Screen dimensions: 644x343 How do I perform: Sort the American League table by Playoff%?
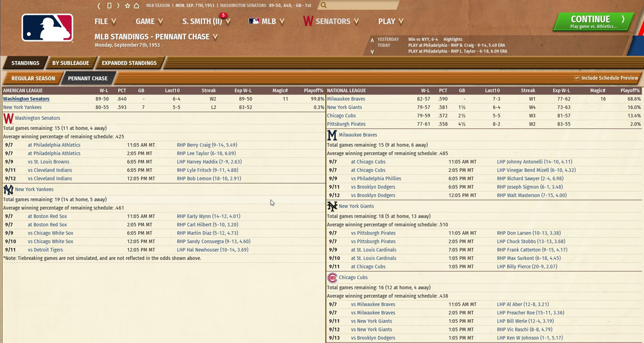313,91
